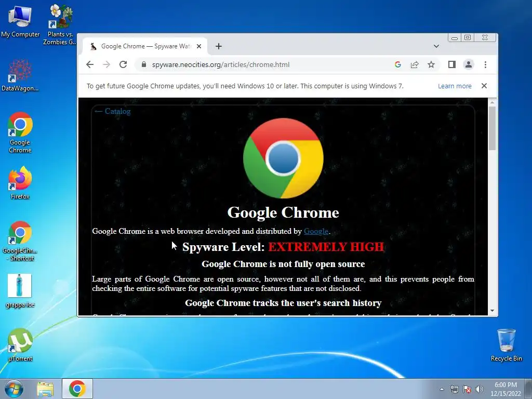Dismiss the Windows 7 update notice
532x399 pixels.
click(484, 86)
